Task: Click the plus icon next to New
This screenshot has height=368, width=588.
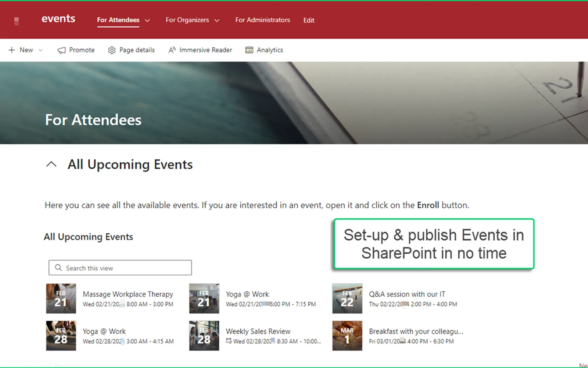Action: pyautogui.click(x=12, y=50)
